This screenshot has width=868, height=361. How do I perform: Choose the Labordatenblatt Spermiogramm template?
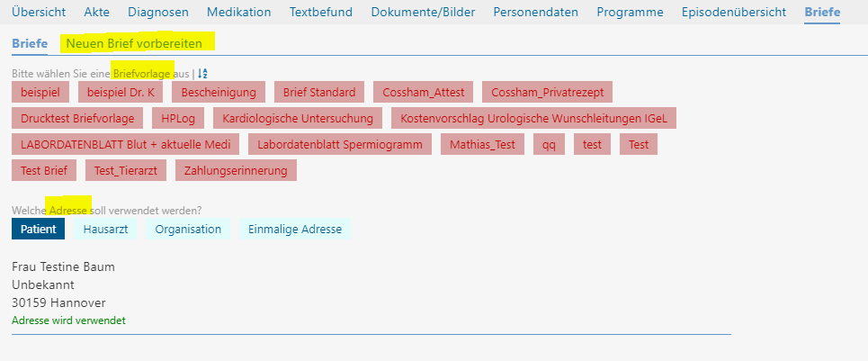point(341,144)
